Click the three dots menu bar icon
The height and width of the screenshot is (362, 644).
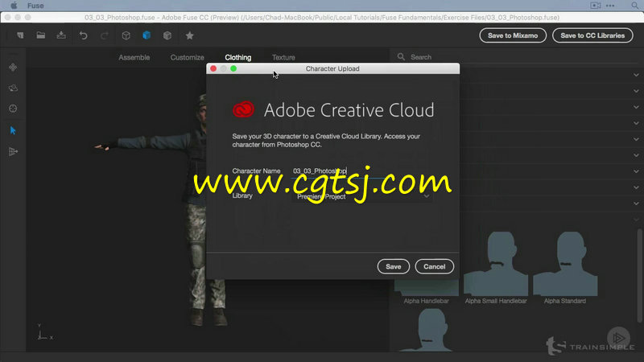610,6
